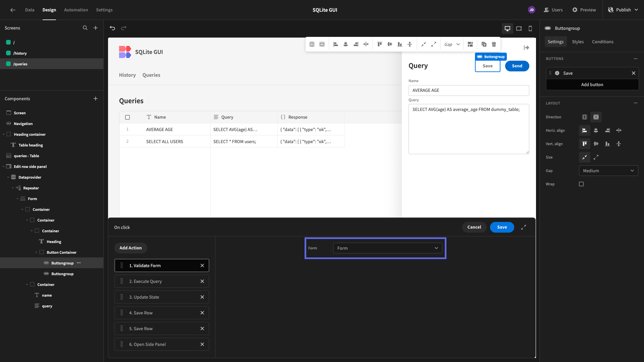The height and width of the screenshot is (362, 644).
Task: Open Save button settings gear
Action: point(557,73)
